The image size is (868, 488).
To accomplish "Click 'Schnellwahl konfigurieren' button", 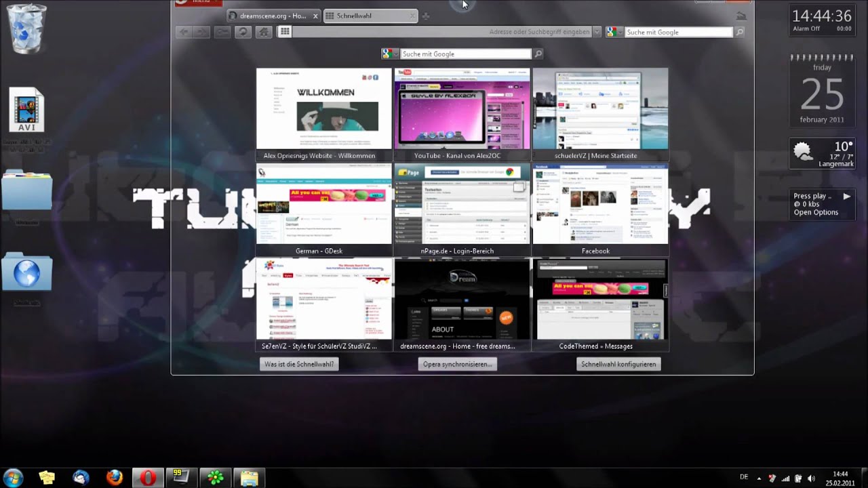I will pyautogui.click(x=618, y=364).
